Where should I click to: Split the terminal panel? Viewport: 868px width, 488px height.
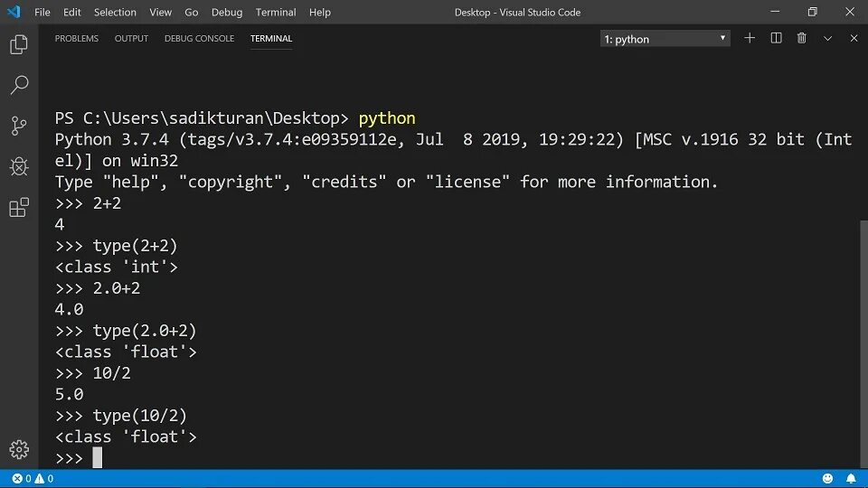pos(776,38)
